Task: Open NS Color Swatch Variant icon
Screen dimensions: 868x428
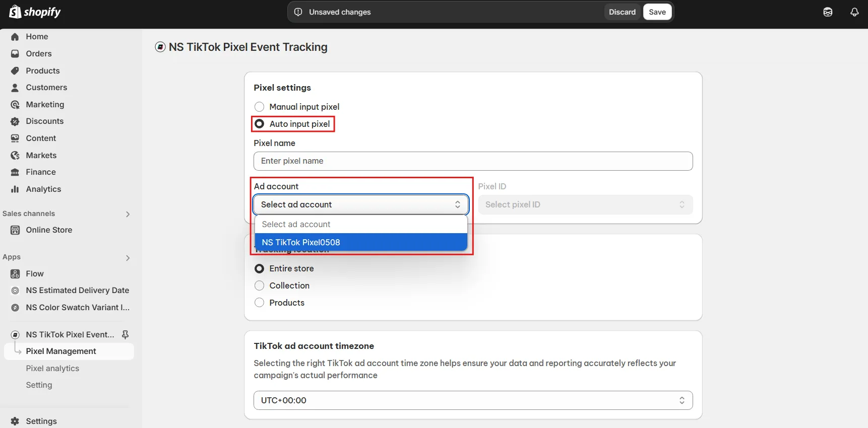Action: (15, 308)
